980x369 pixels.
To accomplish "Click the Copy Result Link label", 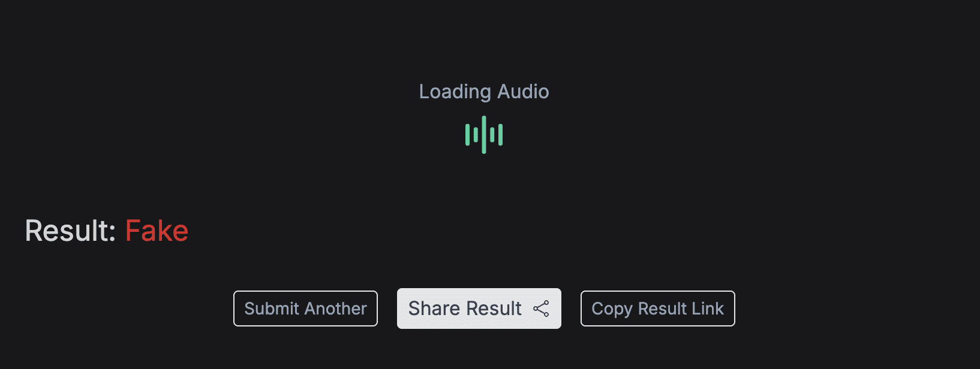I will (657, 309).
